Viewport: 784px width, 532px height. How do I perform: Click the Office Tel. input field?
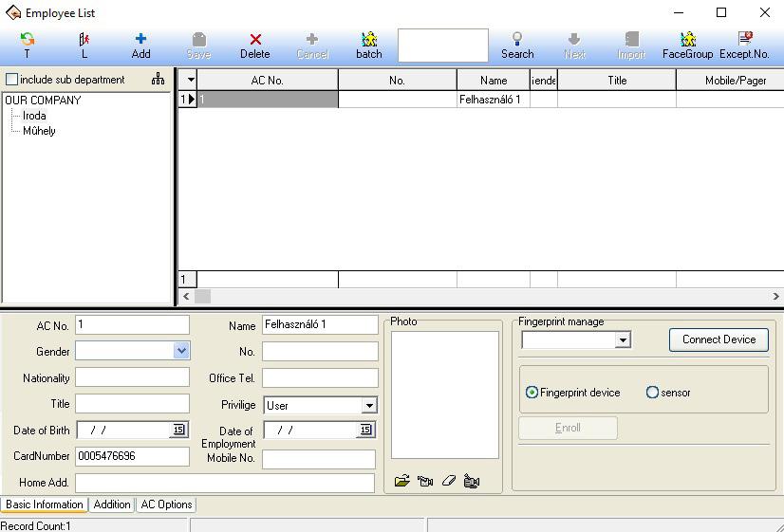pos(320,377)
